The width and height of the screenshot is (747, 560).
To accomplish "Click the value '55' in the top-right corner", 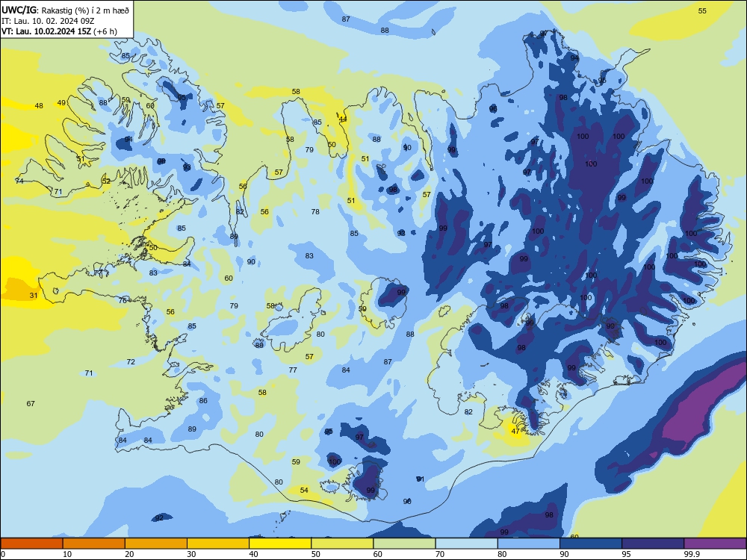I will (x=702, y=11).
